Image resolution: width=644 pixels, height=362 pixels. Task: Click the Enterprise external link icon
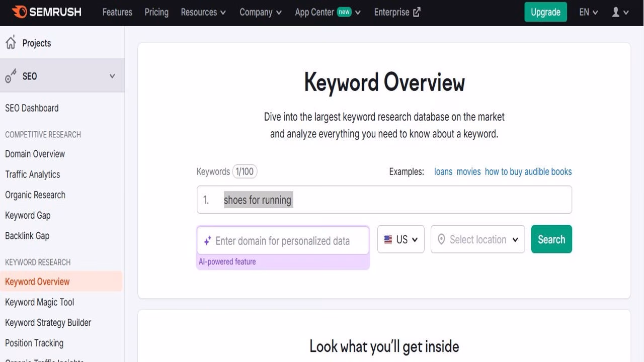coord(416,12)
